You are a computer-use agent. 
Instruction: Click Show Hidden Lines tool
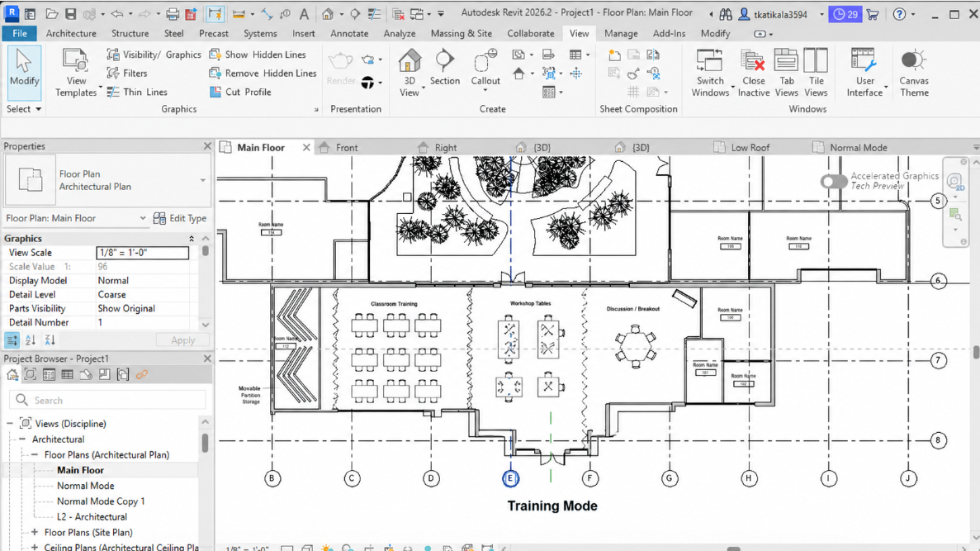[x=257, y=55]
